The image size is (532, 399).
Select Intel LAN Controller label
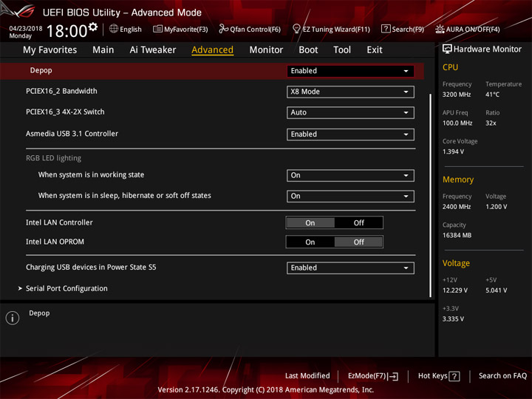point(59,222)
